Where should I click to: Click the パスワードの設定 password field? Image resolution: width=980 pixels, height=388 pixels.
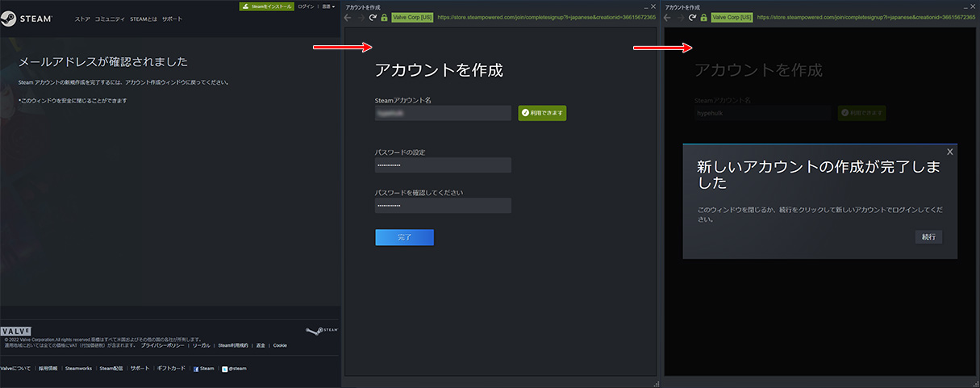(x=443, y=165)
